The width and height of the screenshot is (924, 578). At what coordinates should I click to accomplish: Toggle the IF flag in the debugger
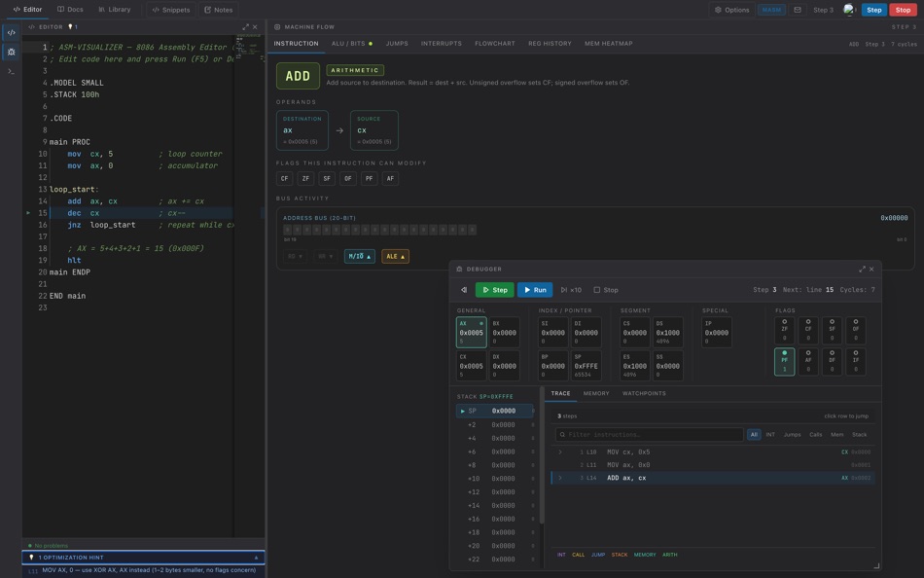tap(856, 362)
